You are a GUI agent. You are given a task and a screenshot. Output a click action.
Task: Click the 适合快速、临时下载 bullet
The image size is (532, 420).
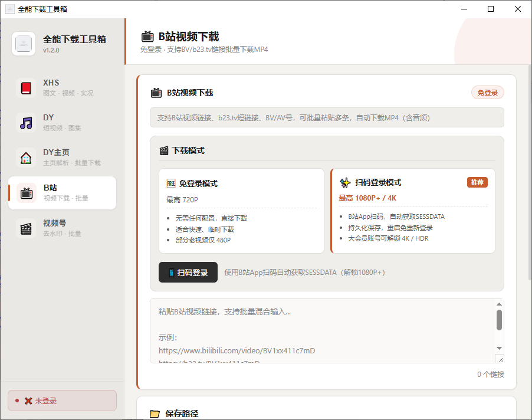(205, 229)
